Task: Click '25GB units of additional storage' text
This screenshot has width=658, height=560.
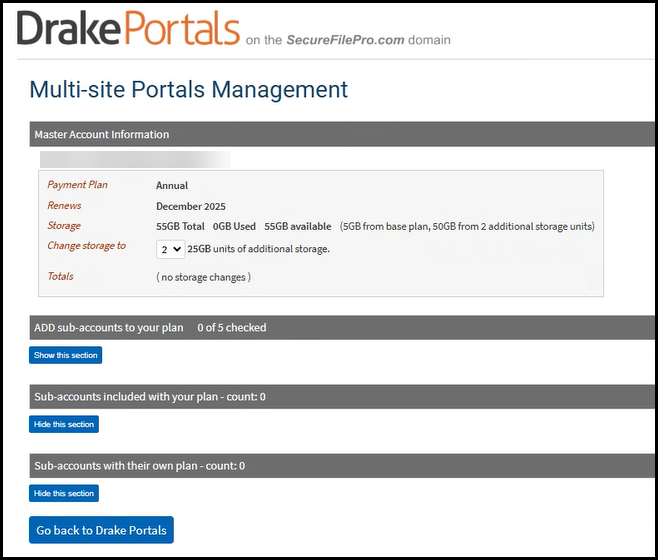Action: [x=258, y=249]
